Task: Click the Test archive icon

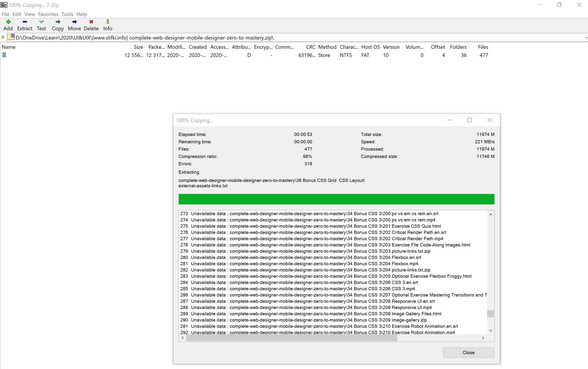Action: pos(41,25)
